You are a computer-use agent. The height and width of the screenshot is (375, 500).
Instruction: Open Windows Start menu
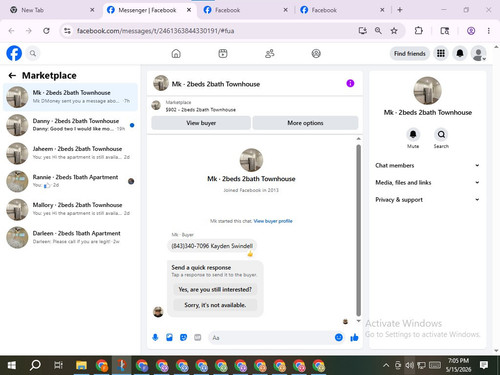(12, 365)
